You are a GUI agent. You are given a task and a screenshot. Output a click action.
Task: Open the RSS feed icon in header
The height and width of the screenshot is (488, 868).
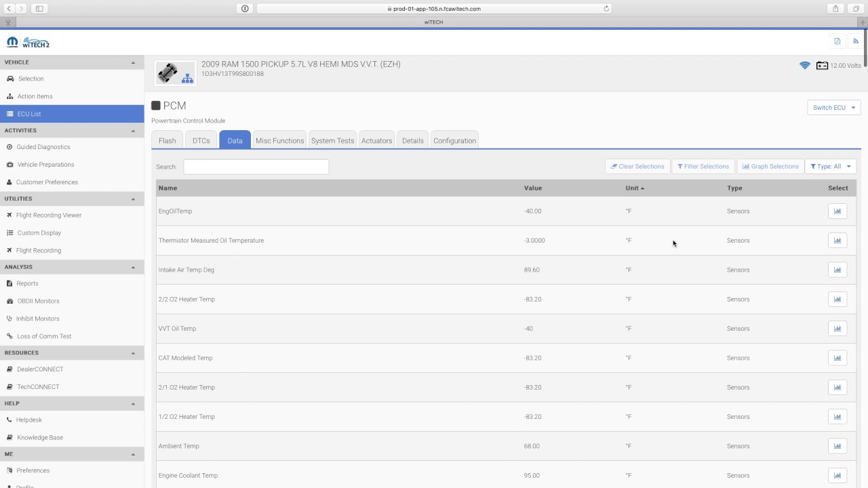pyautogui.click(x=856, y=41)
